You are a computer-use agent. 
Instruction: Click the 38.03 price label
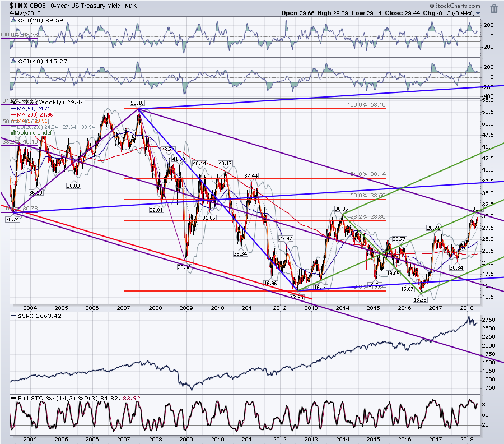pyautogui.click(x=73, y=186)
